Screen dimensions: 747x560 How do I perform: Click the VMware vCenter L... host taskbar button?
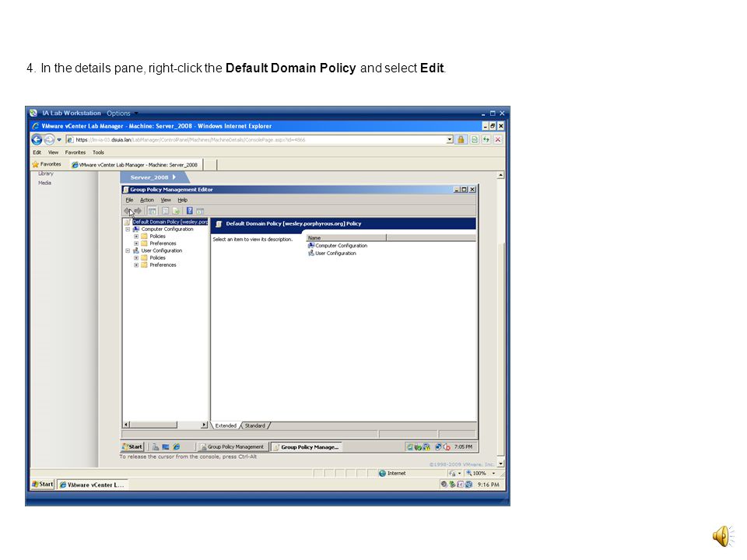pos(92,485)
